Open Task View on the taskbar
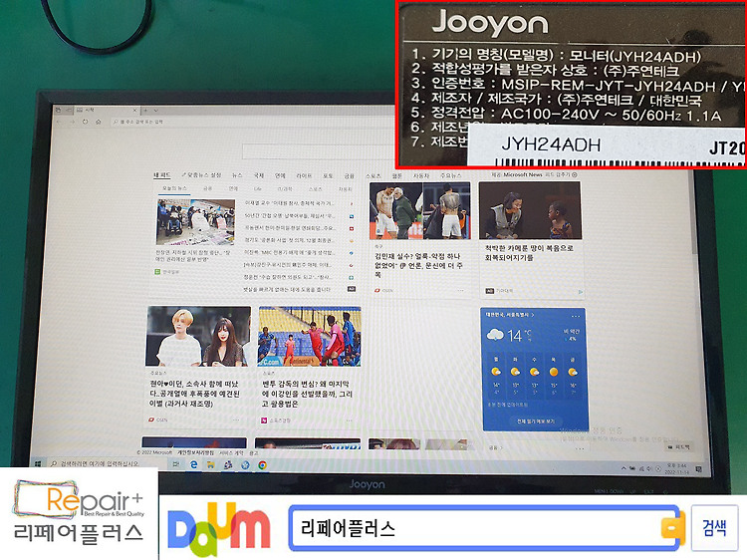747x560 pixels. coord(176,464)
